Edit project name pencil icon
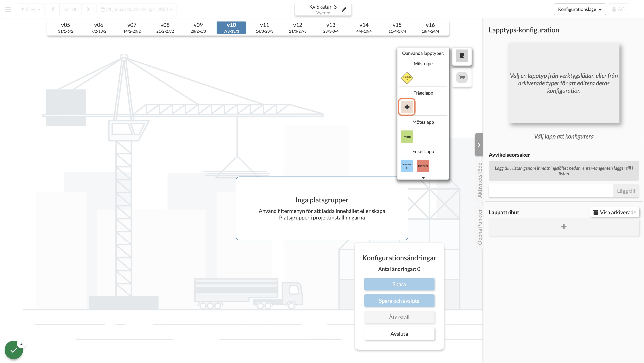The height and width of the screenshot is (363, 644). pyautogui.click(x=344, y=10)
